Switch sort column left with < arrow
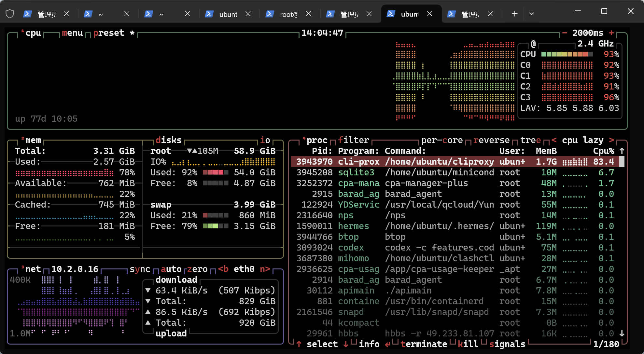The width and height of the screenshot is (644, 354). 554,140
